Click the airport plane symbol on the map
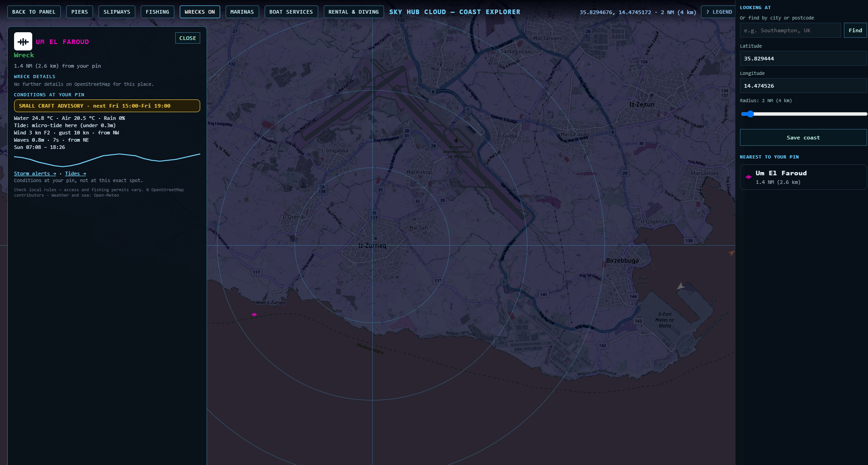The width and height of the screenshot is (868, 465). 456,140
